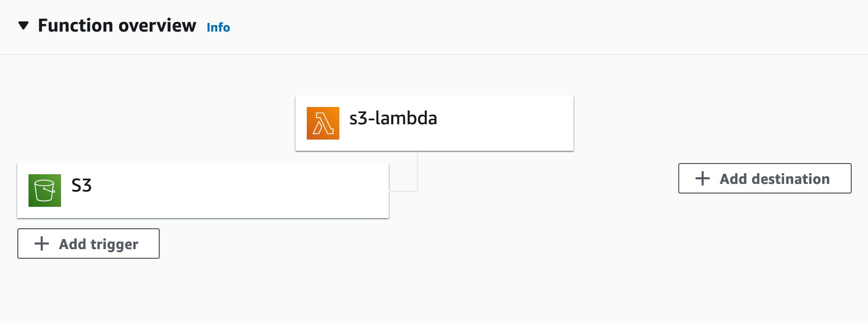The height and width of the screenshot is (324, 868).
Task: Click the plus icon in Add trigger
Action: coord(42,244)
